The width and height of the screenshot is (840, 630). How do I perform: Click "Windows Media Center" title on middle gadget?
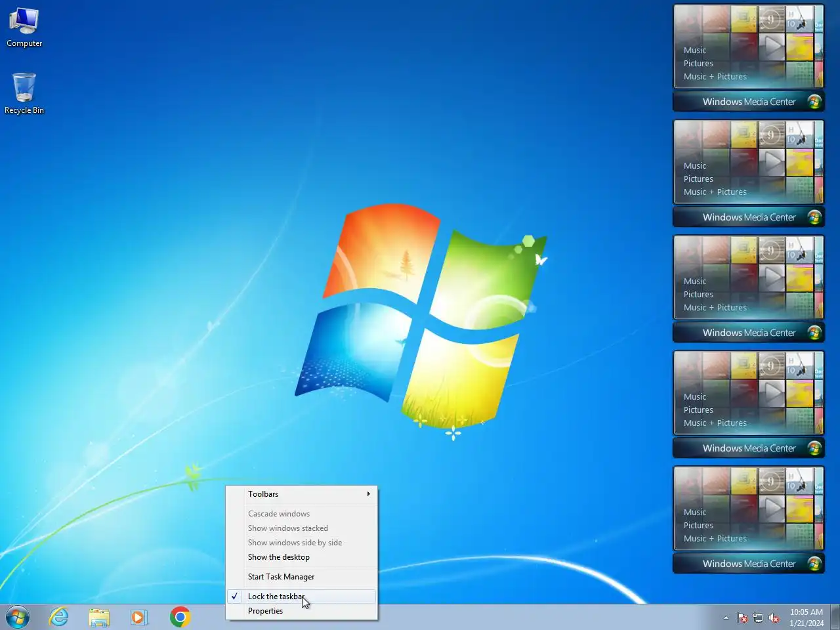[x=749, y=333]
